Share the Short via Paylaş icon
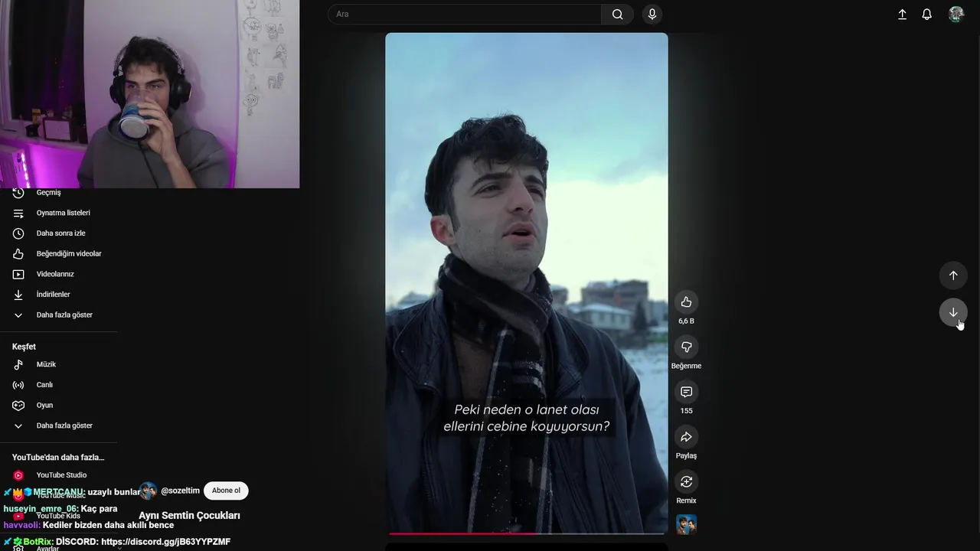Viewport: 980px width, 551px height. [x=686, y=437]
